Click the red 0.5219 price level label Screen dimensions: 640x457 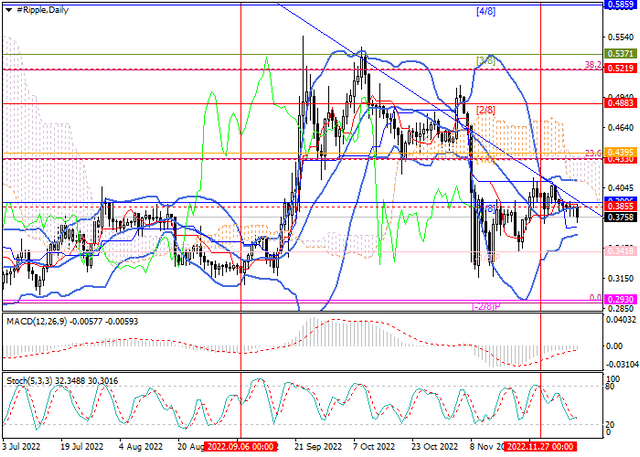[620, 68]
